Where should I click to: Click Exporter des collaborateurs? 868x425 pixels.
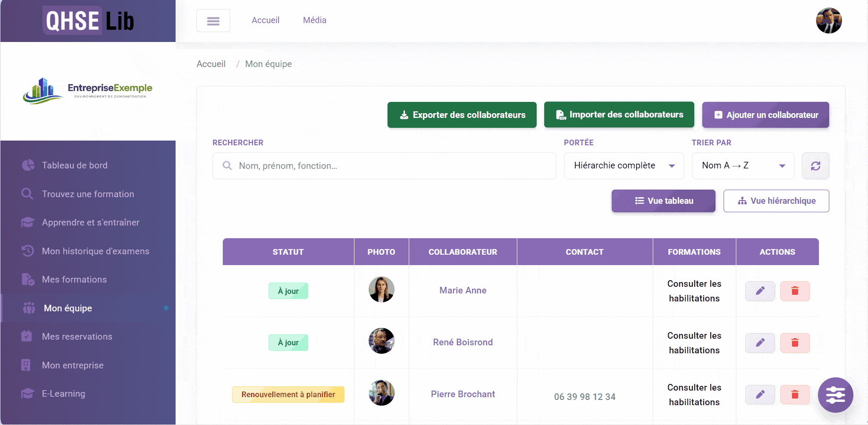coord(462,115)
